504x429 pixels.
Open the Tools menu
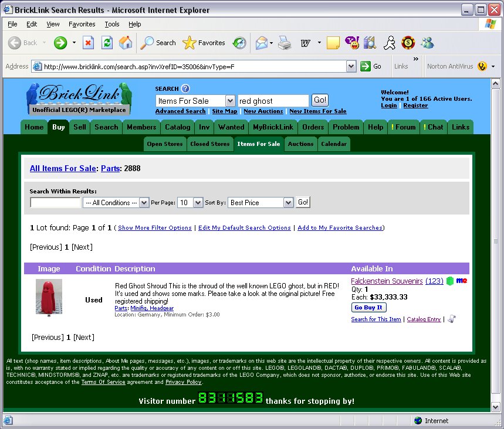coord(112,24)
